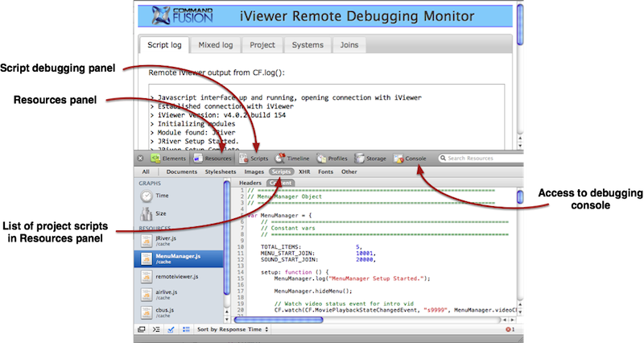Open the Timeline panel
Image resolution: width=644 pixels, height=343 pixels.
(x=292, y=158)
